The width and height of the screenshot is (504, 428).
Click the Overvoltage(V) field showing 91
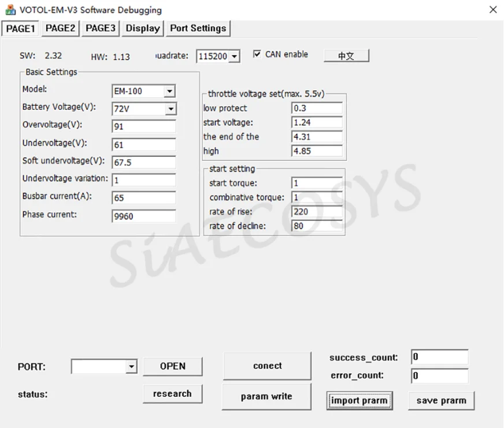(144, 126)
